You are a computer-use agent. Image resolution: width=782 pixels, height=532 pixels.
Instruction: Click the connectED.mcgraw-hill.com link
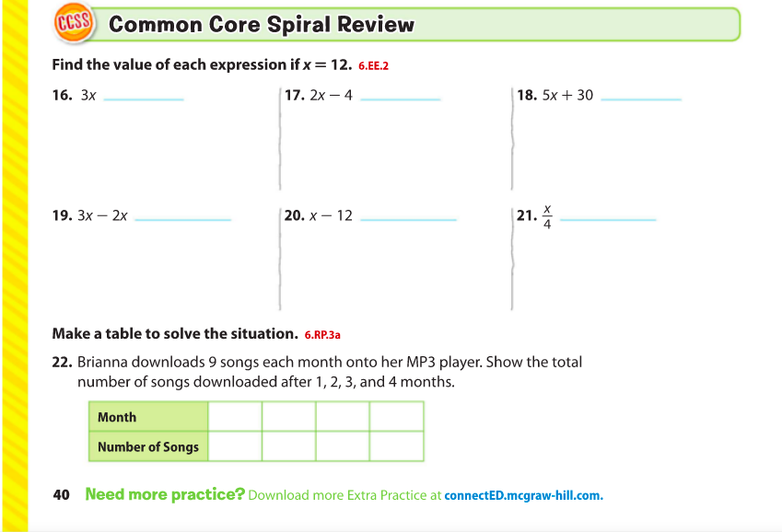tap(523, 495)
